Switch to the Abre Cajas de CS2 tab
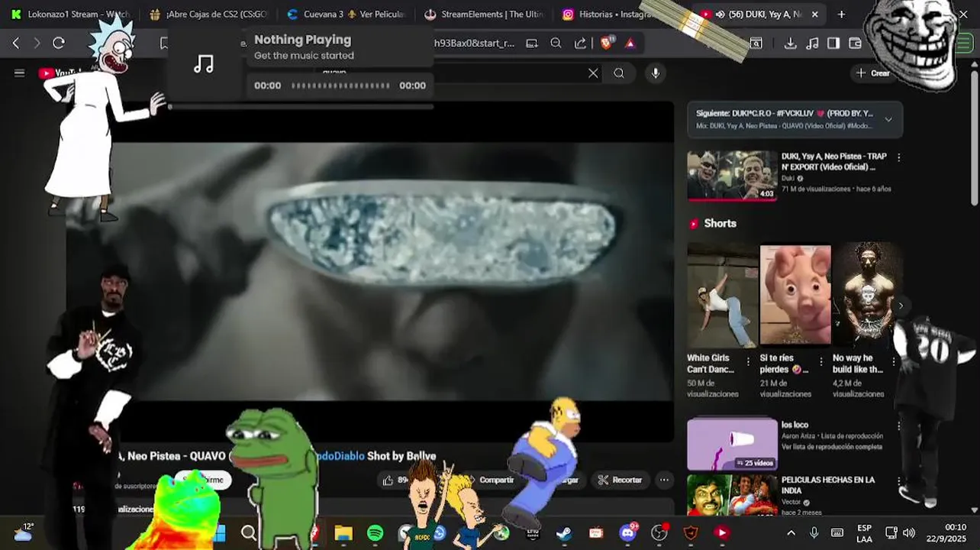This screenshot has width=980, height=550. click(x=208, y=15)
